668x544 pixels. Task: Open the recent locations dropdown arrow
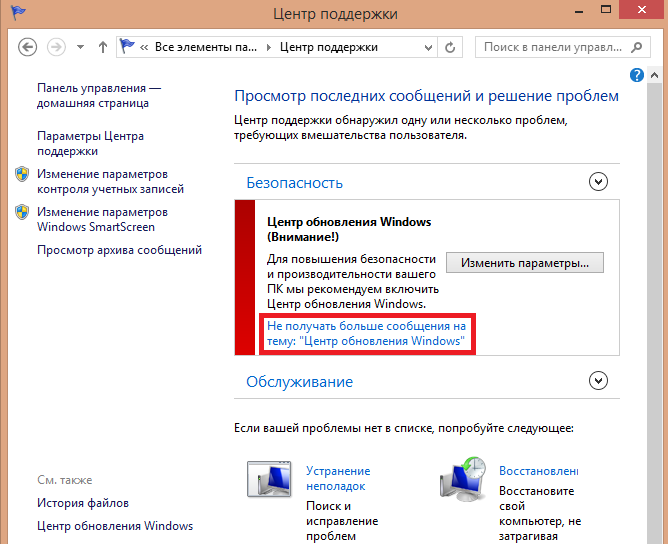[80, 47]
